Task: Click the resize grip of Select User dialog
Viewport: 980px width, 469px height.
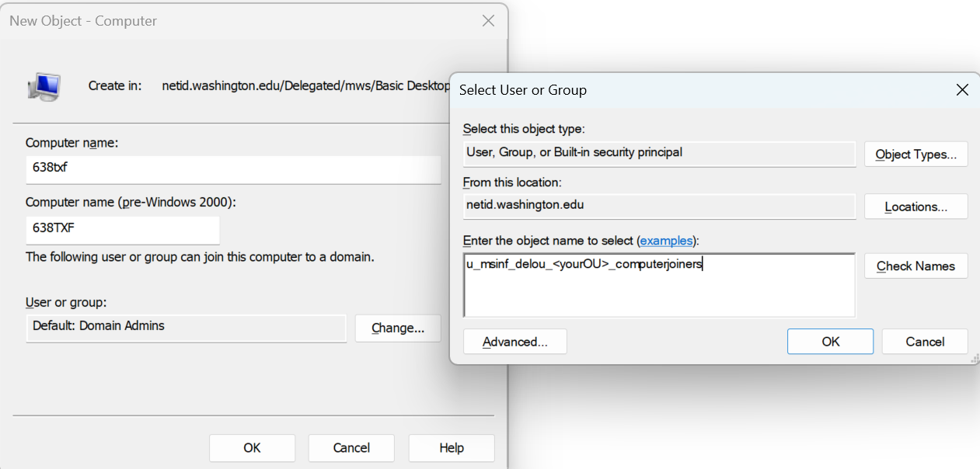Action: (975, 360)
